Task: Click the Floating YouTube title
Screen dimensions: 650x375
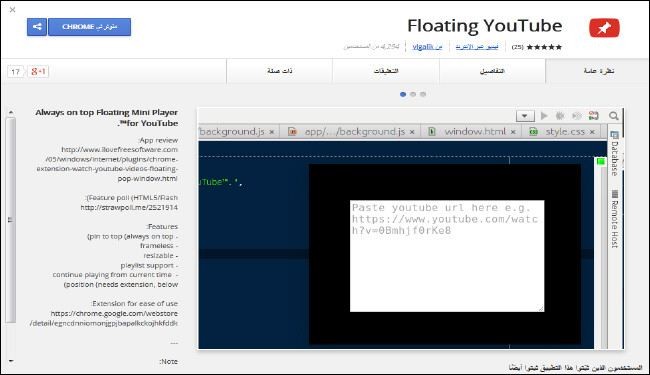Action: (x=485, y=26)
